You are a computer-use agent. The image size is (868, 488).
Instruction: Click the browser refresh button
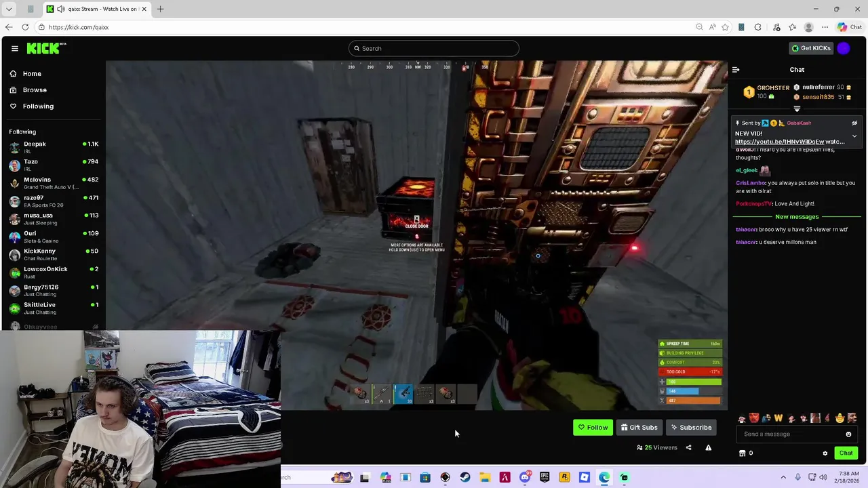tap(25, 27)
